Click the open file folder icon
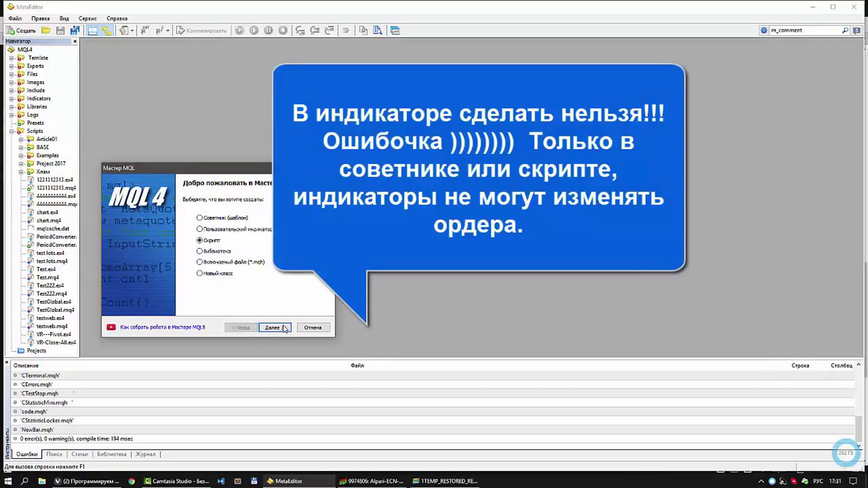The height and width of the screenshot is (488, 868). click(x=46, y=31)
